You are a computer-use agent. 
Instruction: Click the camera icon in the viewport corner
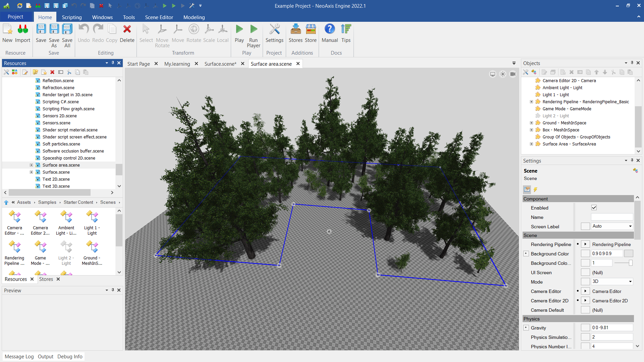(x=513, y=74)
